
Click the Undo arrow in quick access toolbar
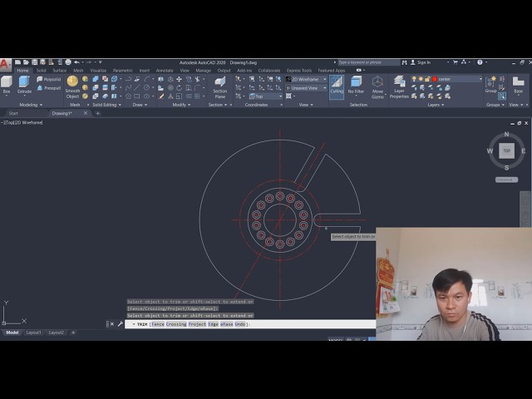pos(77,62)
